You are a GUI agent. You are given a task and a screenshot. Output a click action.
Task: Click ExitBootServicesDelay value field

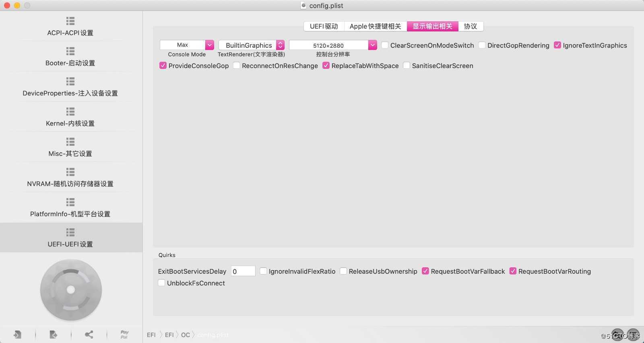click(x=243, y=271)
